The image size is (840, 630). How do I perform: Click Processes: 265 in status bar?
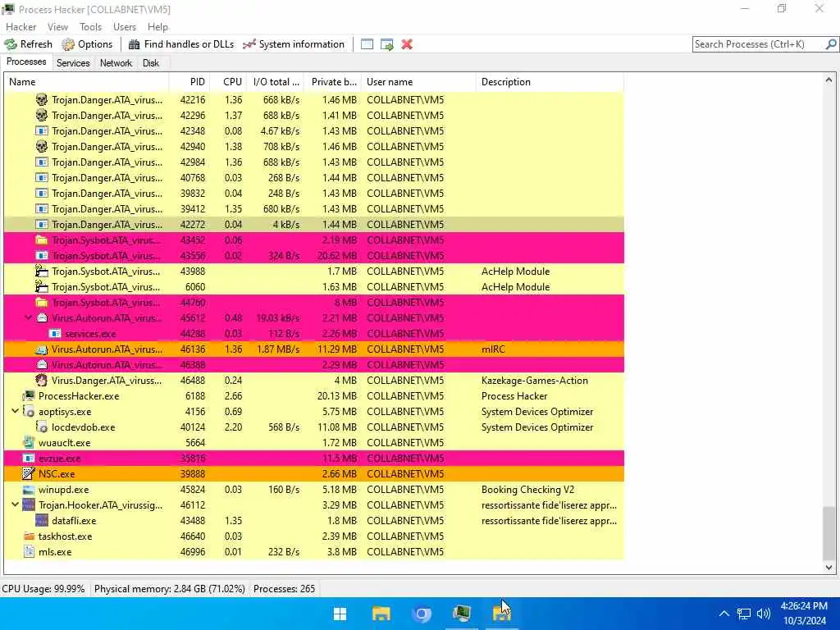tap(284, 589)
